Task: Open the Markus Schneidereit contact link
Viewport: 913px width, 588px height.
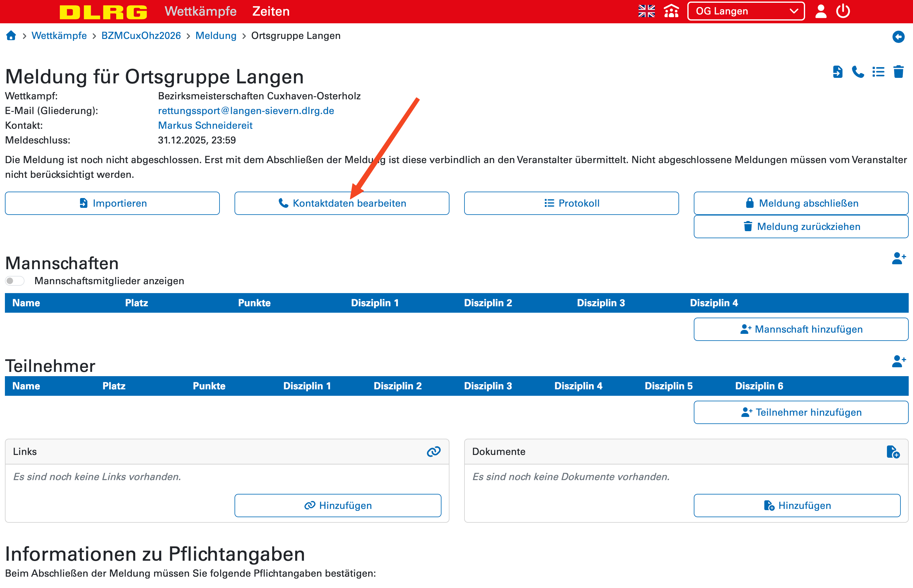Action: click(205, 125)
